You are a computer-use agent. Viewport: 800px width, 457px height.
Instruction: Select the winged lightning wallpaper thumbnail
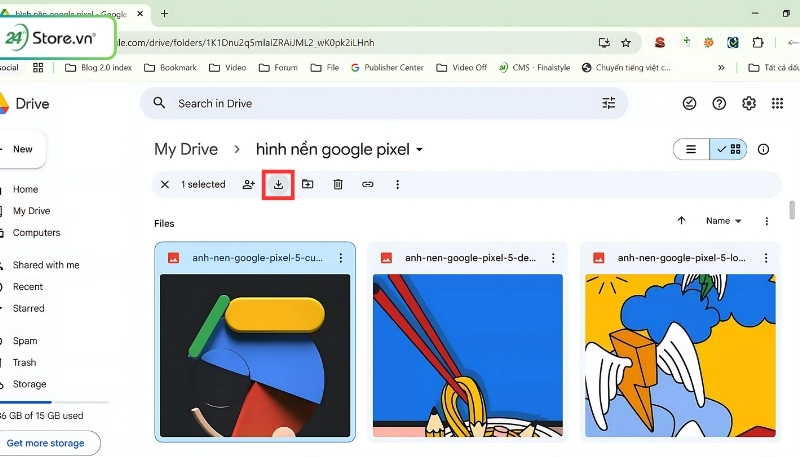pos(681,356)
